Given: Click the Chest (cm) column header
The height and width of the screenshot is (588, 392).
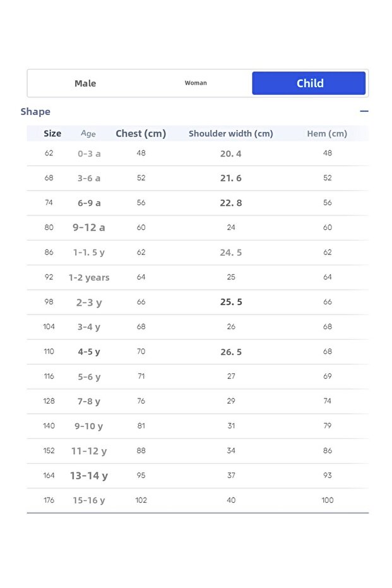Looking at the screenshot, I should pyautogui.click(x=141, y=133).
